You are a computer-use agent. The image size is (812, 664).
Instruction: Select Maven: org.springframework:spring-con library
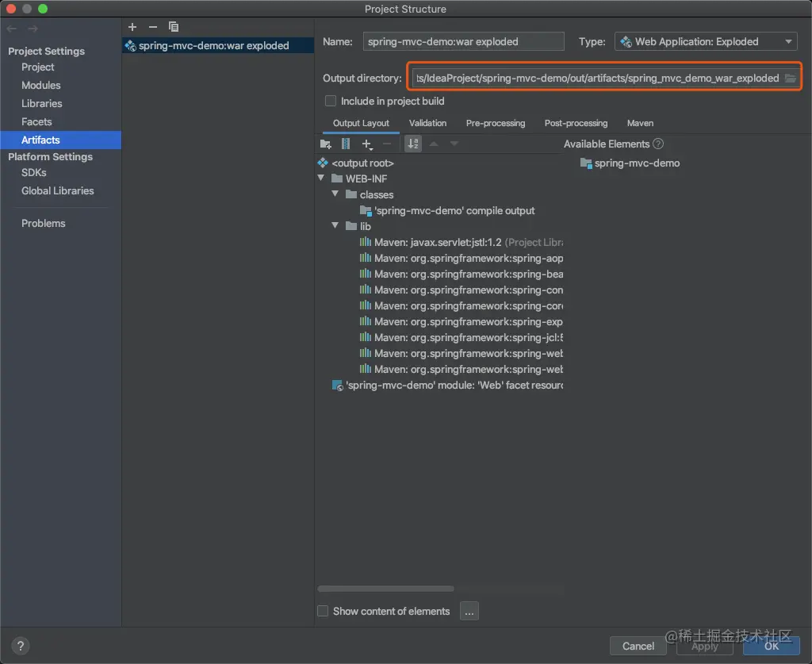pos(469,290)
